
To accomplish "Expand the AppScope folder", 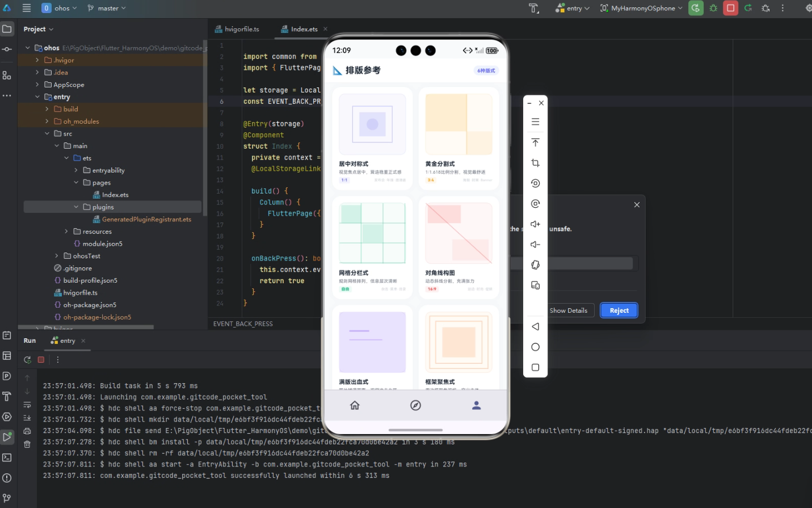I will point(37,85).
